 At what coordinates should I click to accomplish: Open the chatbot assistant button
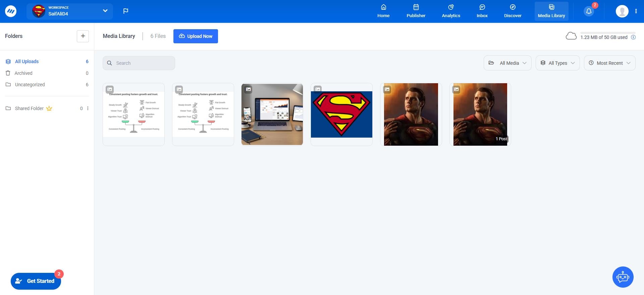pos(623,277)
